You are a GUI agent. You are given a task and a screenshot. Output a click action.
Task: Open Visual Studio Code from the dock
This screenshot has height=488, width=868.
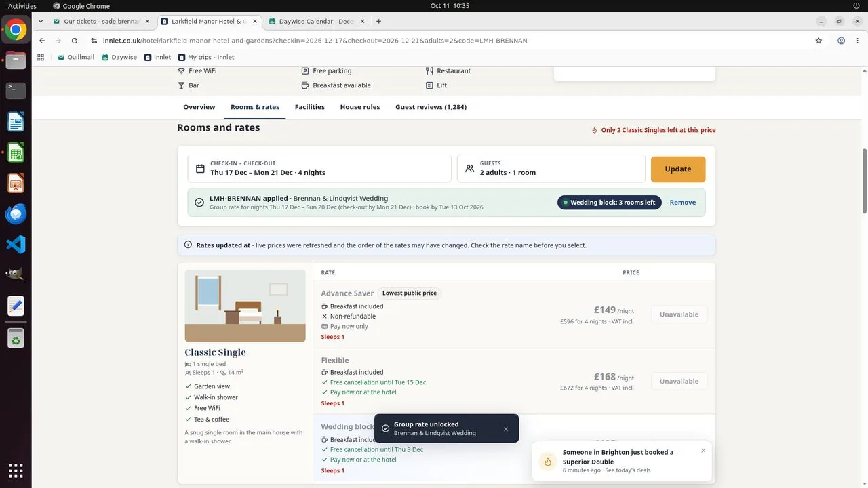(16, 244)
